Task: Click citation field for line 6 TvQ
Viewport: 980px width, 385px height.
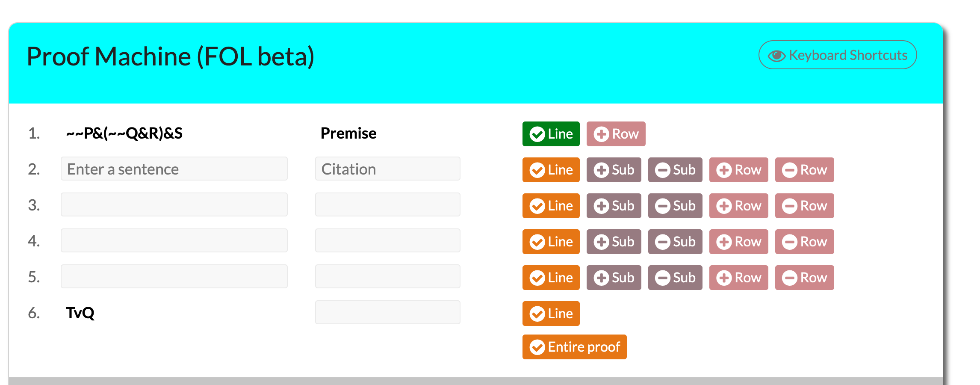Action: pos(387,313)
